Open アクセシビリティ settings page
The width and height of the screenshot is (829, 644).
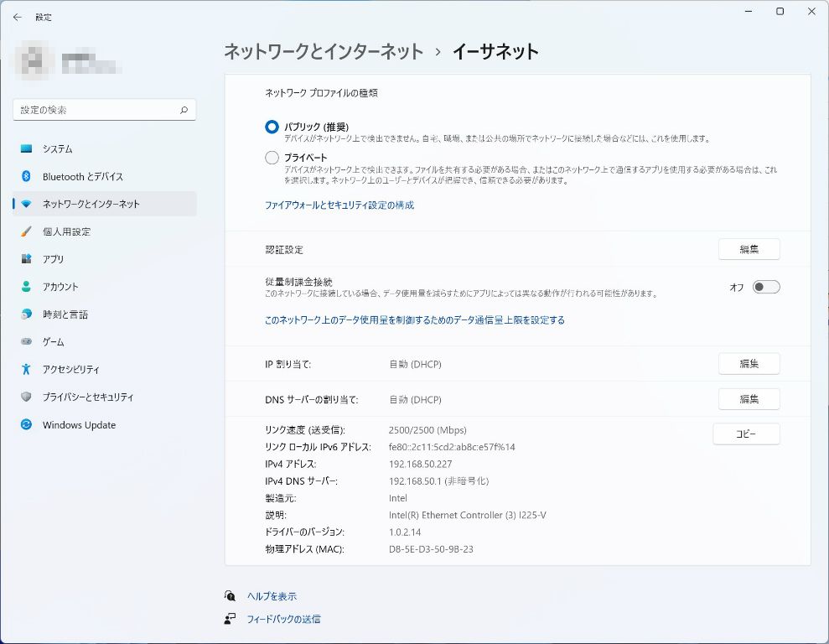click(x=70, y=370)
